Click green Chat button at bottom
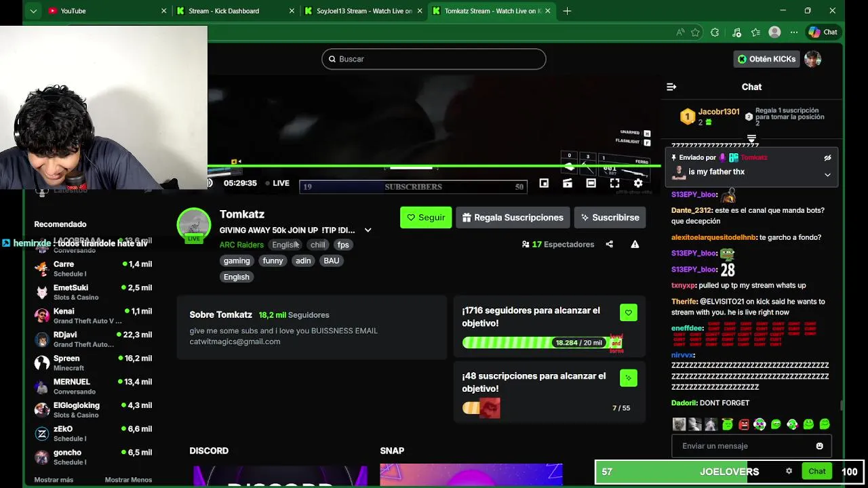This screenshot has height=488, width=868. 816,471
